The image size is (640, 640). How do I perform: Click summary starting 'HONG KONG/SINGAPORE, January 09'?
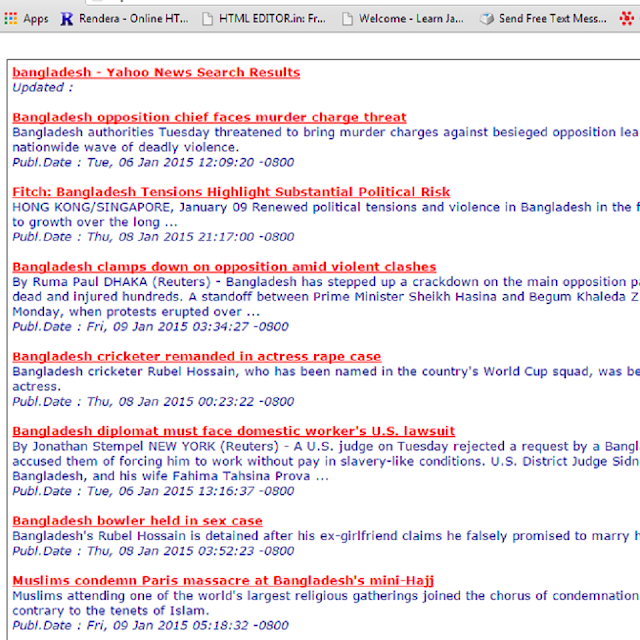(x=130, y=207)
